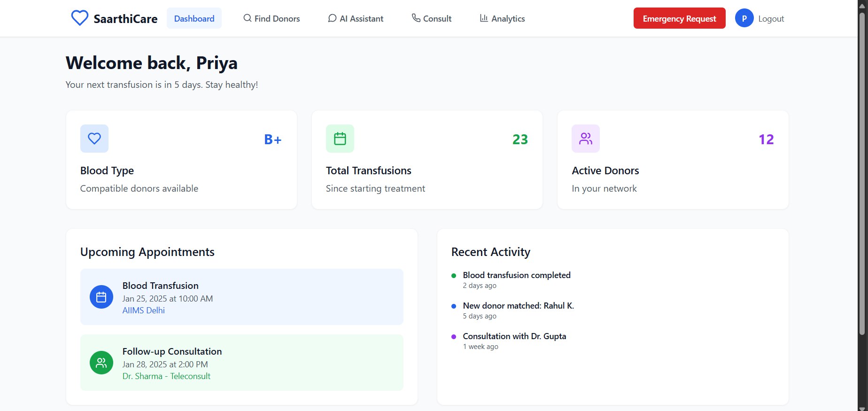
Task: Select the Blood Transfusion appointment title
Action: click(x=161, y=286)
